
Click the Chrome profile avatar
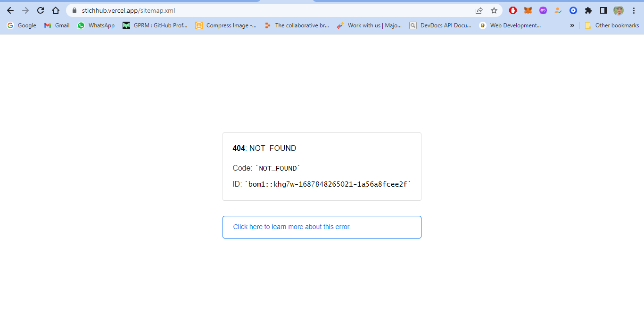click(x=619, y=10)
